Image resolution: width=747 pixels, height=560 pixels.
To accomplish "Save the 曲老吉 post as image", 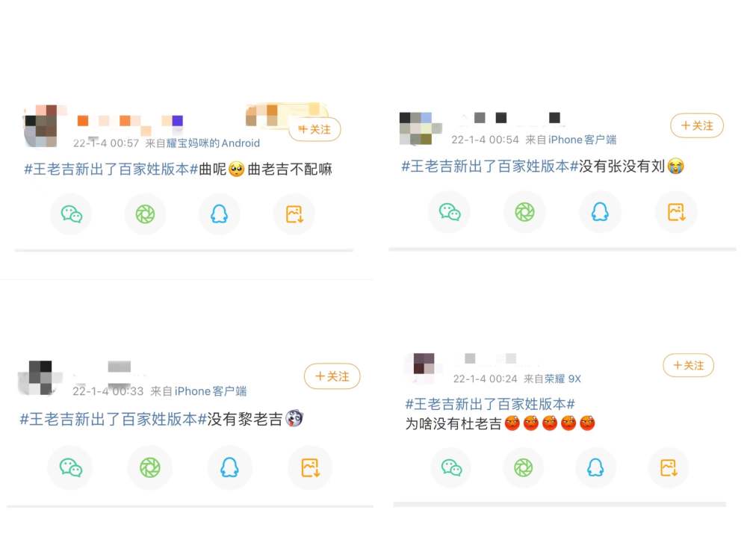I will tap(294, 214).
